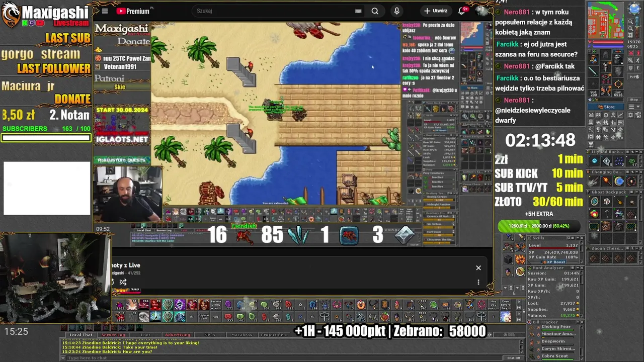The image size is (644, 362).
Task: Open the battle target circle icon
Action: 606,115
